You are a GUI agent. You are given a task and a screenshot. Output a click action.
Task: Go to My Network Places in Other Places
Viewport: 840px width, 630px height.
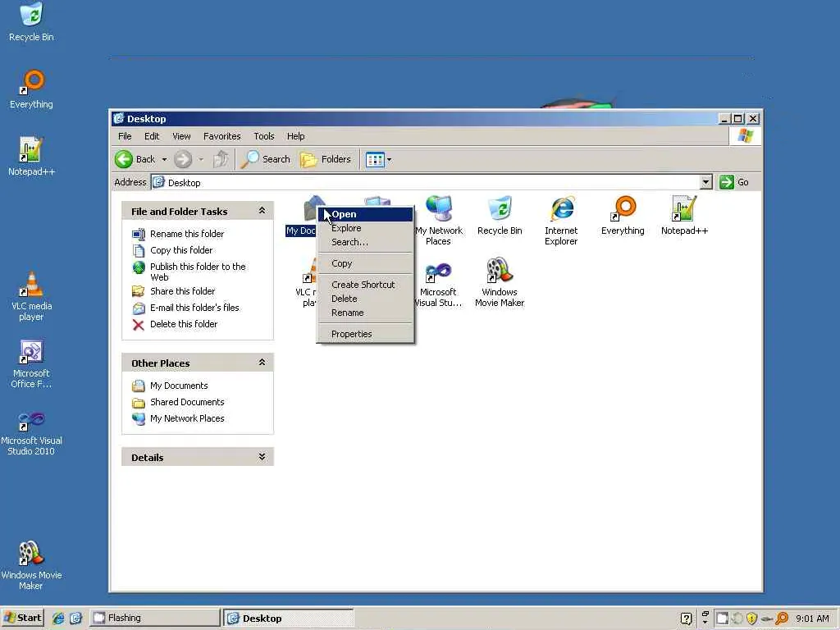pyautogui.click(x=187, y=418)
